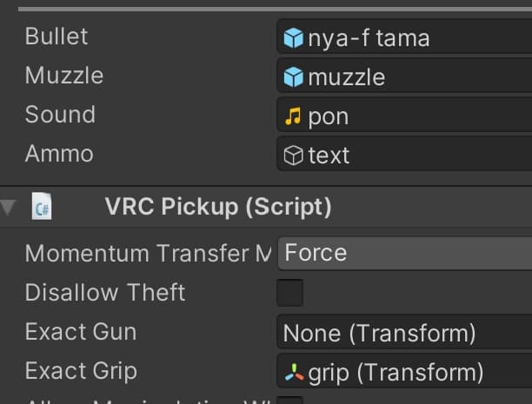
Task: Click the music note icon beside pon
Action: [294, 116]
